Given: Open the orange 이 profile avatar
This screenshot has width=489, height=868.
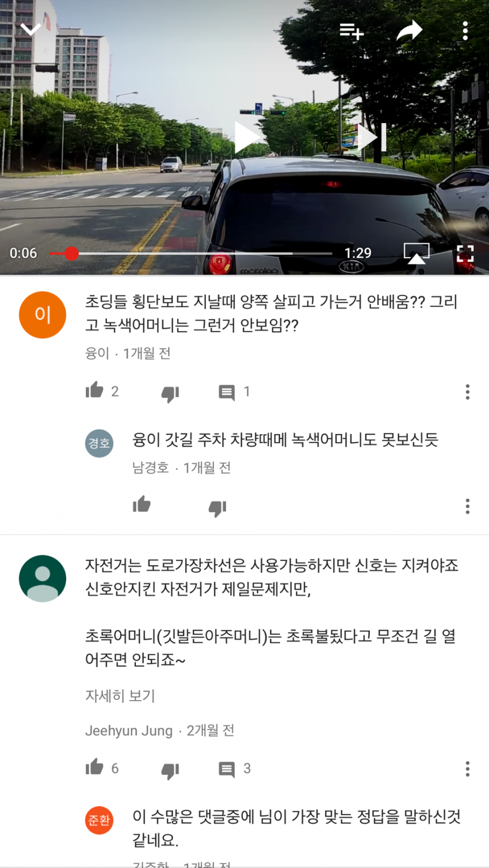Looking at the screenshot, I should 43,314.
